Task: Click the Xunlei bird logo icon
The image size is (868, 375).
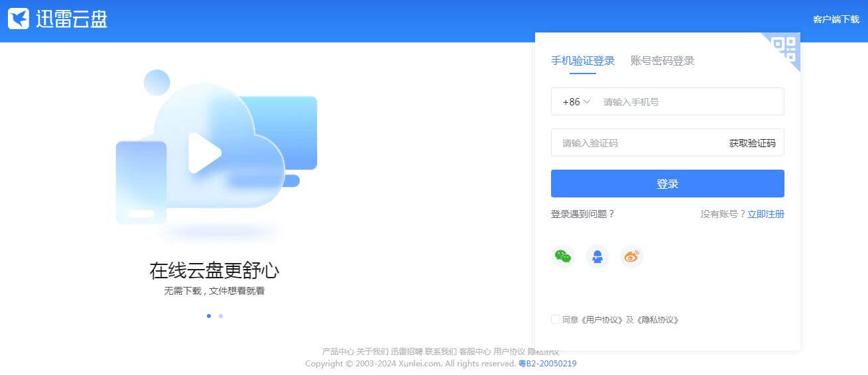Action: pos(19,19)
